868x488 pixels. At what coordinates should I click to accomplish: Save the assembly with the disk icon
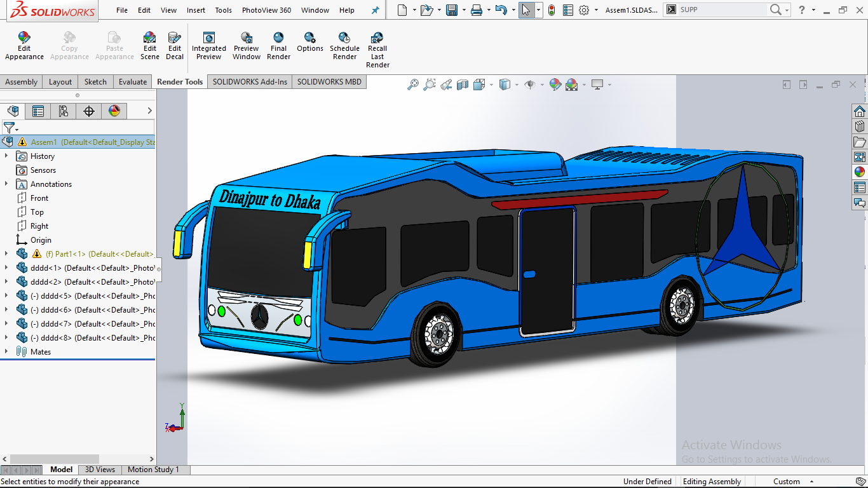coord(452,10)
